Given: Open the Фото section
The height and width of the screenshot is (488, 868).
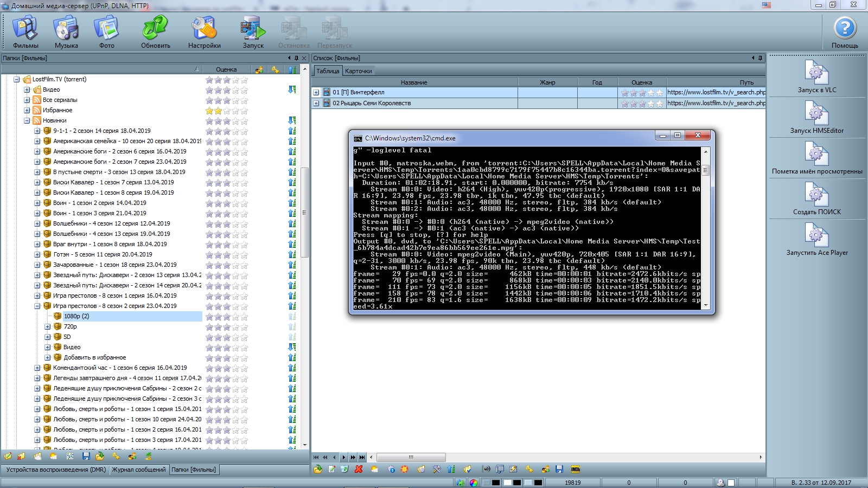Looking at the screenshot, I should [106, 33].
